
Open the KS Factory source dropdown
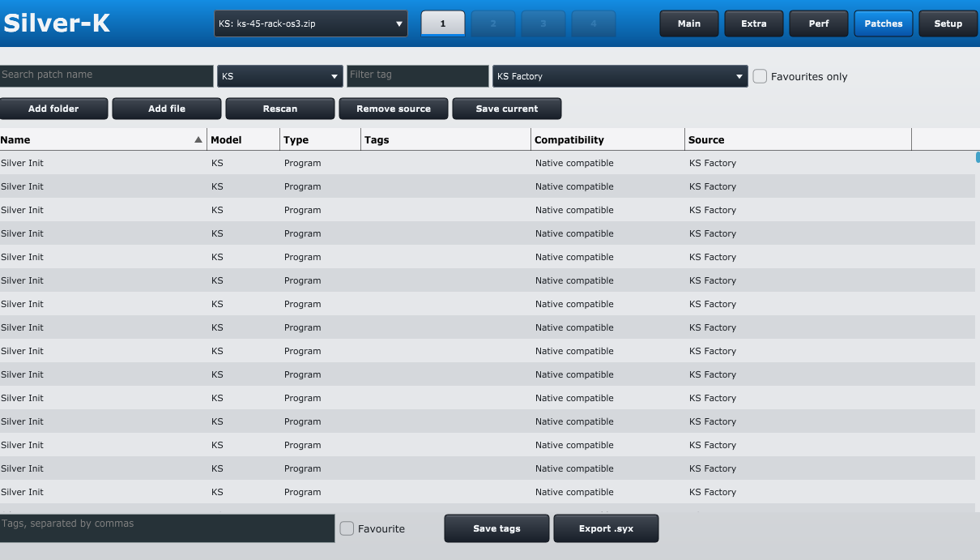pyautogui.click(x=620, y=76)
